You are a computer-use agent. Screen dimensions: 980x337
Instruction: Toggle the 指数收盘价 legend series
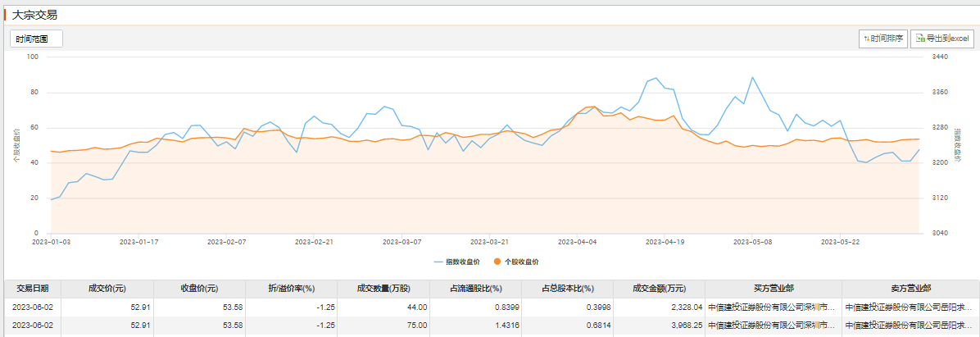pyautogui.click(x=462, y=262)
